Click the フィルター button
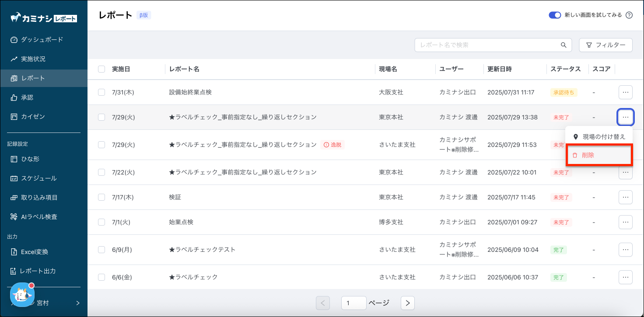 pyautogui.click(x=605, y=45)
